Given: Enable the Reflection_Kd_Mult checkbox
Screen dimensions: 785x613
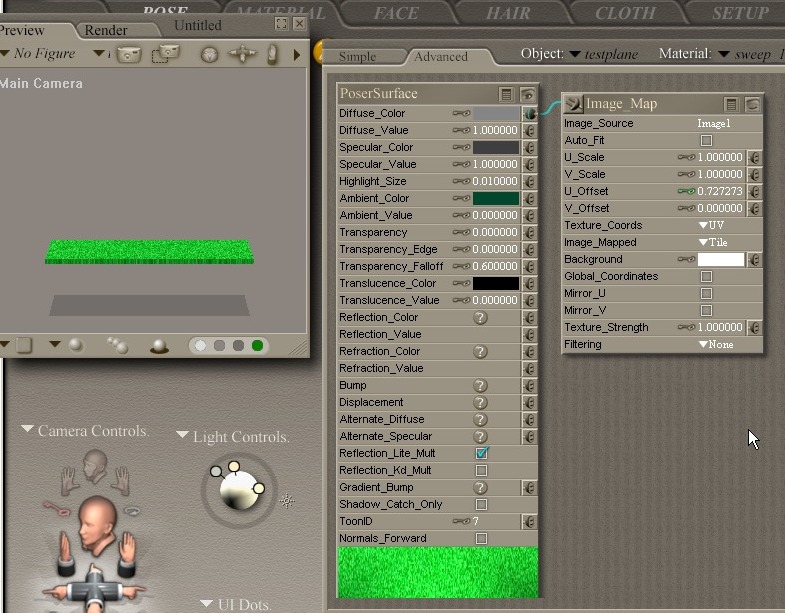Looking at the screenshot, I should [x=481, y=471].
